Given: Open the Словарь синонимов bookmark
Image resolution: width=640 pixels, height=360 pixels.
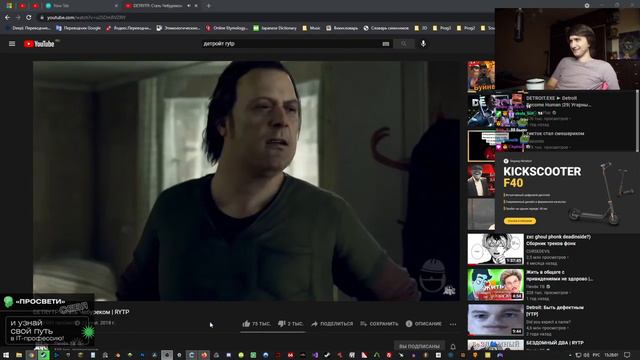Looking at the screenshot, I should (x=386, y=28).
